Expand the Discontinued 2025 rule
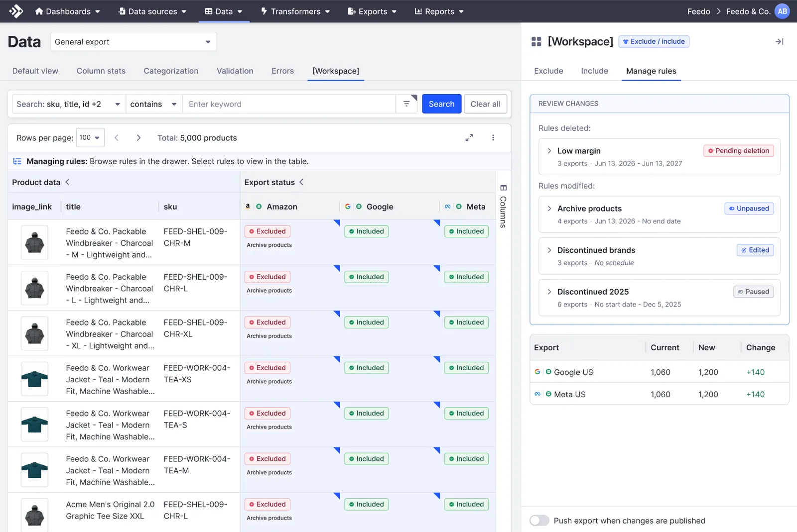Screen dimensions: 797x532 549,292
